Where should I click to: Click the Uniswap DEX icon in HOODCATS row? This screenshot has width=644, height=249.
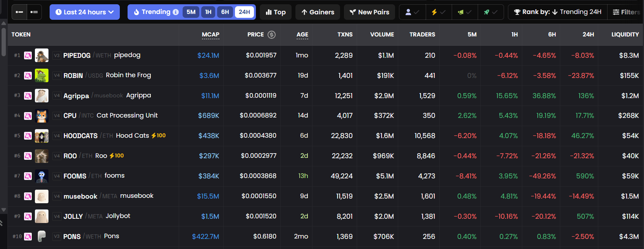pos(28,136)
